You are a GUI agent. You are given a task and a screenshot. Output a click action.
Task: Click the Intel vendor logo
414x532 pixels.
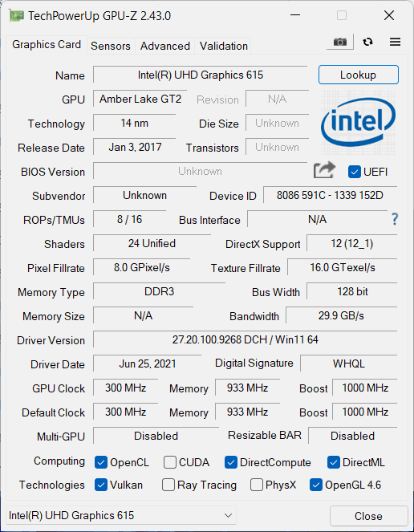pyautogui.click(x=358, y=122)
